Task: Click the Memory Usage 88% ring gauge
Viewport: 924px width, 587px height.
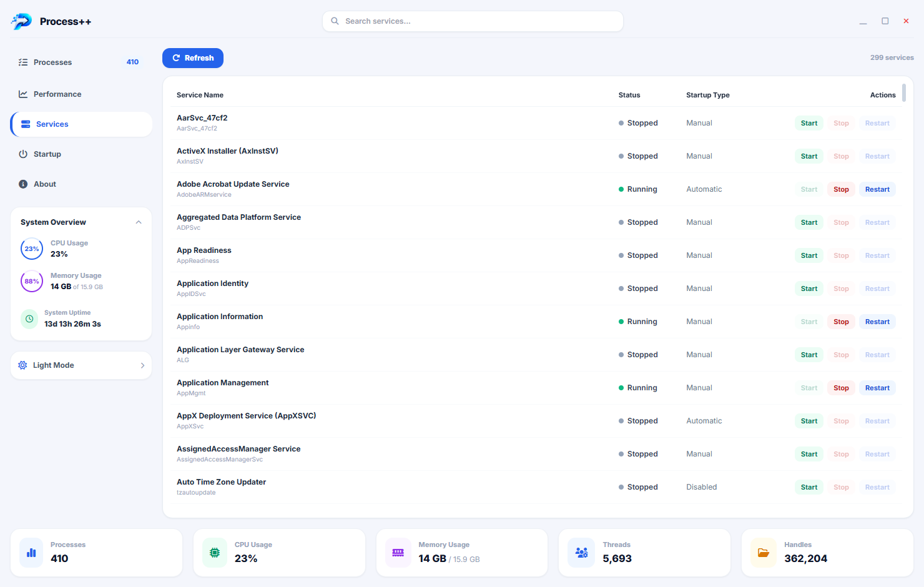Action: (32, 281)
